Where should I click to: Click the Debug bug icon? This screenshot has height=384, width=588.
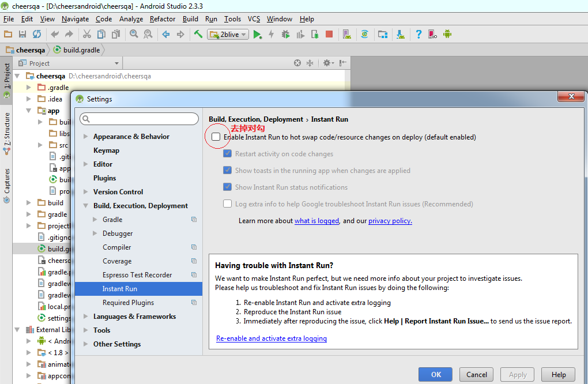coord(286,35)
